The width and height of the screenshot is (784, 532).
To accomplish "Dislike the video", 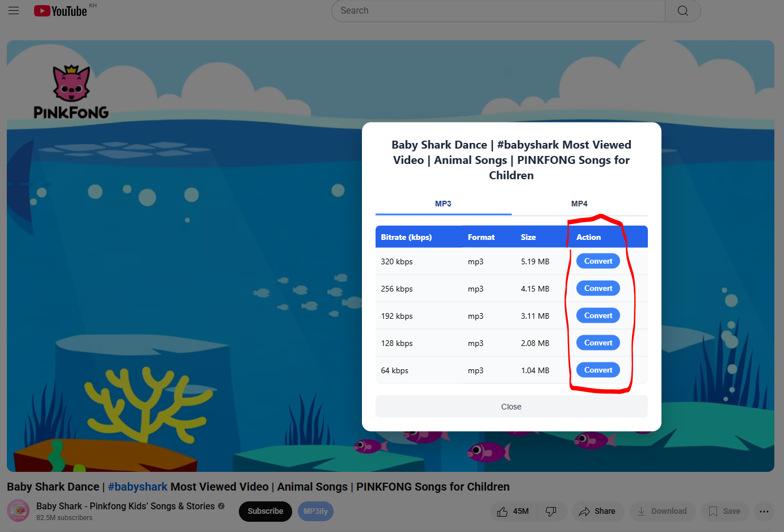I will [x=551, y=511].
